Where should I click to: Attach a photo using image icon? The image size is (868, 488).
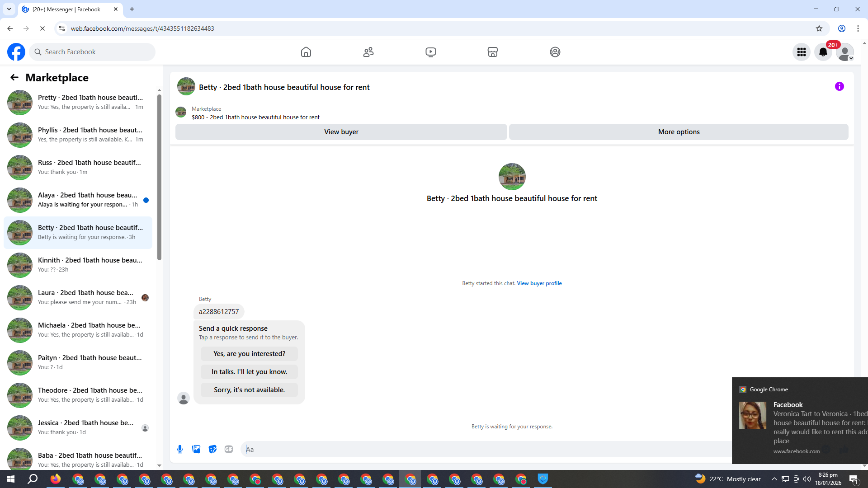pos(196,449)
